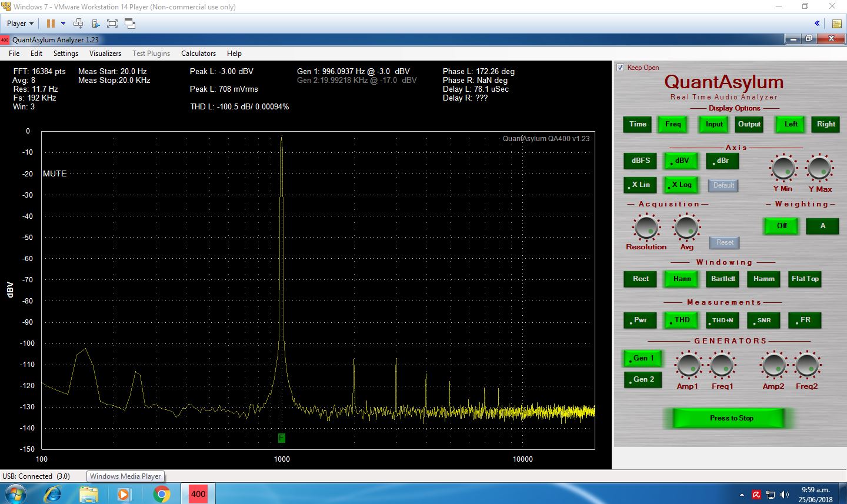847x504 pixels.
Task: Uncheck the Keep Open checkbox
Action: 620,68
